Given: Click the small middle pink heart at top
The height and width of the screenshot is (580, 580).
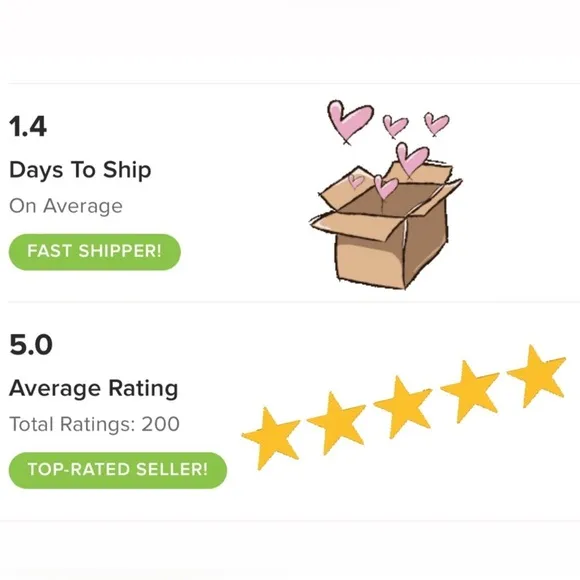Looking at the screenshot, I should (395, 126).
